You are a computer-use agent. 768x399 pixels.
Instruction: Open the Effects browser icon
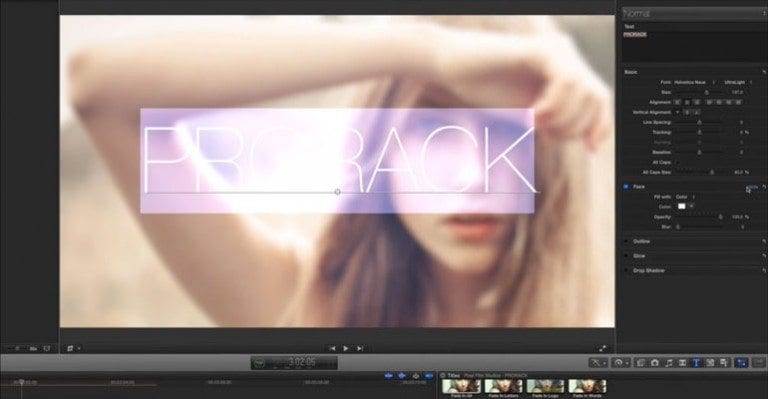point(641,363)
